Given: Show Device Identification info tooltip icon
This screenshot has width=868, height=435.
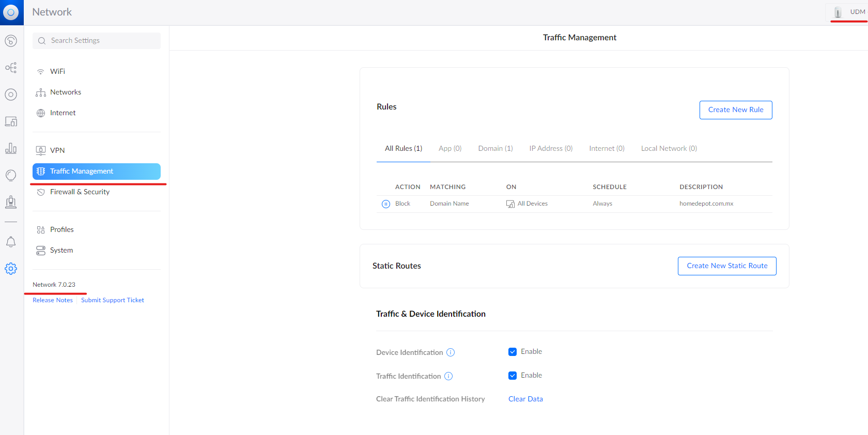Looking at the screenshot, I should click(451, 352).
